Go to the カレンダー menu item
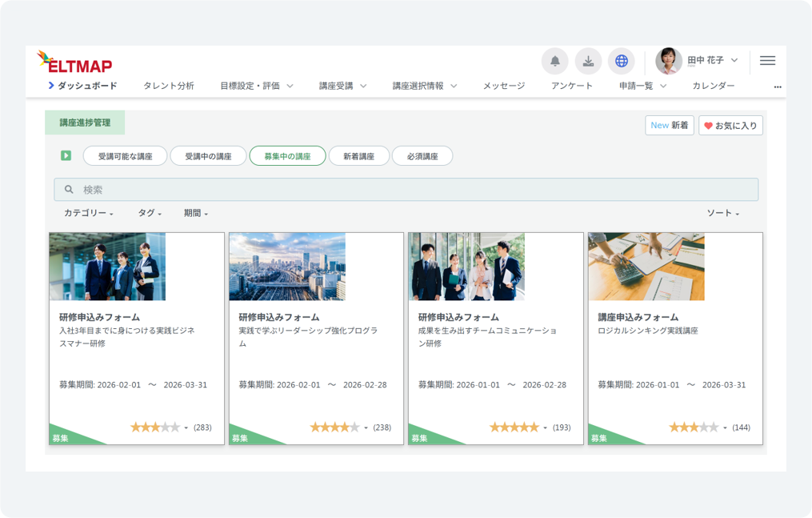Viewport: 812px width, 518px height. (713, 86)
